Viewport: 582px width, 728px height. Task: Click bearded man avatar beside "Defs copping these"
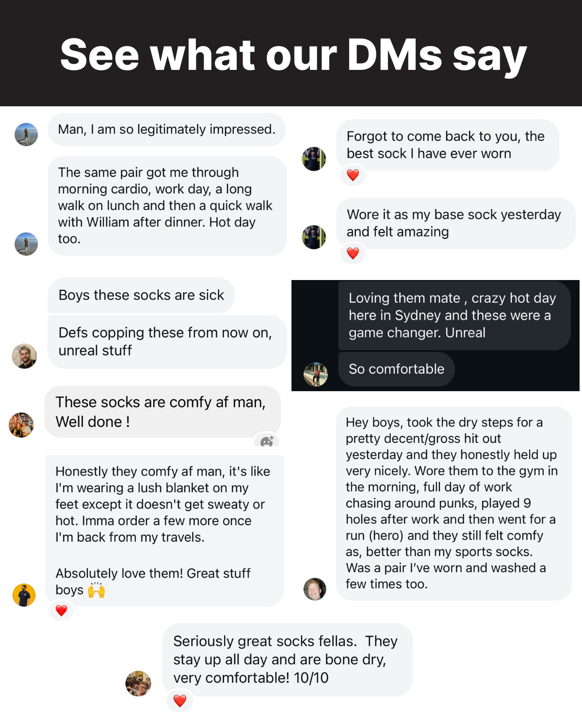[24, 356]
